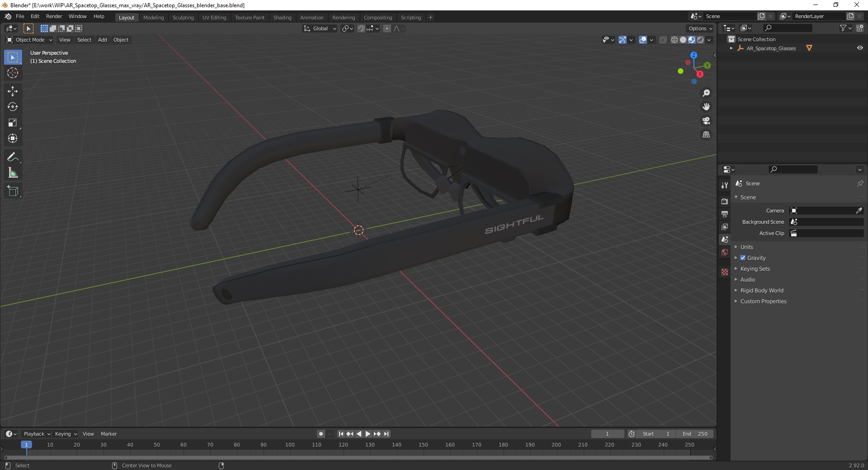Click the Move view hand icon

[706, 107]
